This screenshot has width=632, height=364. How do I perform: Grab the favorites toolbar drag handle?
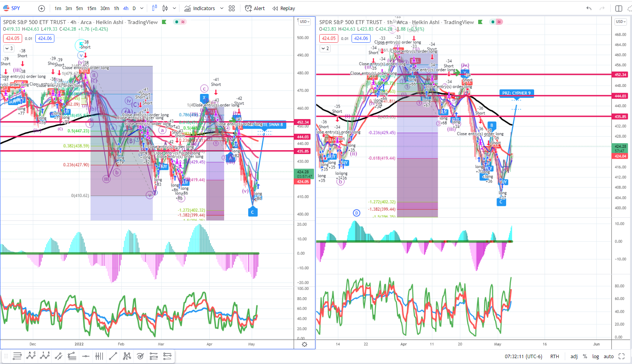tap(6, 356)
